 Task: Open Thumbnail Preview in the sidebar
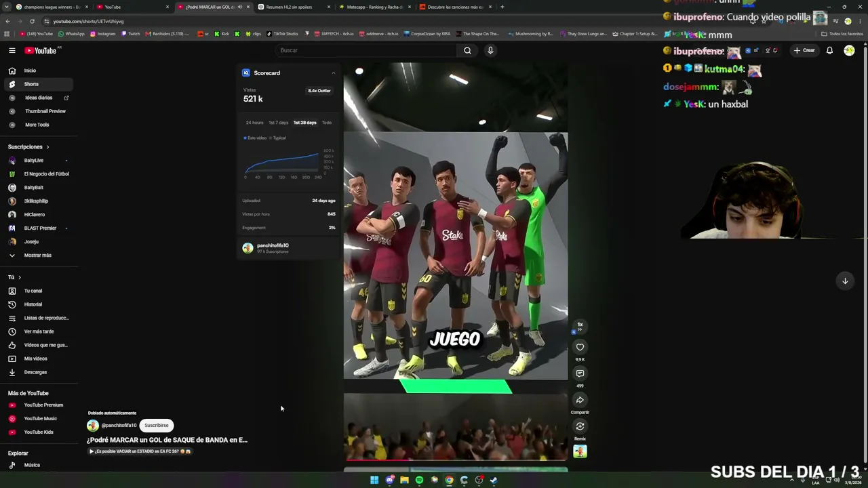point(38,111)
